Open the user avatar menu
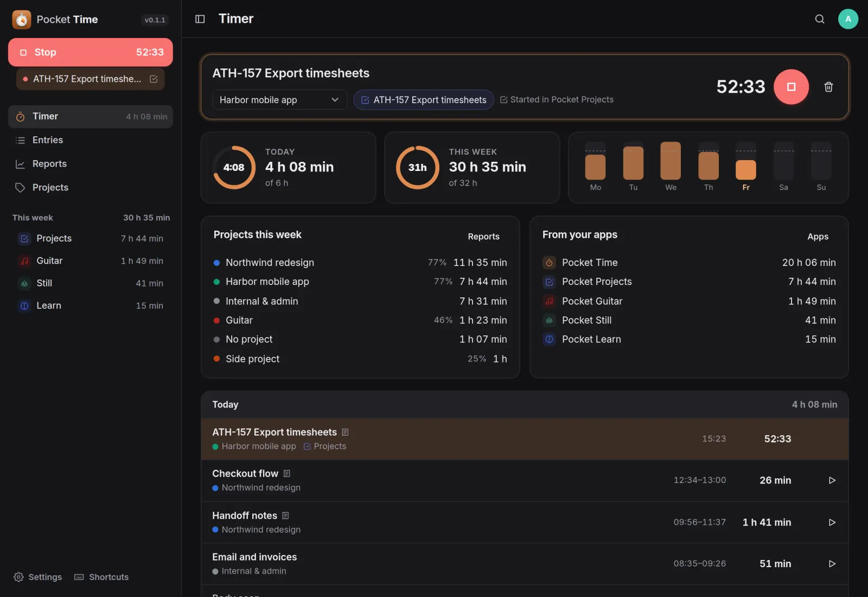Image resolution: width=868 pixels, height=597 pixels. (848, 19)
